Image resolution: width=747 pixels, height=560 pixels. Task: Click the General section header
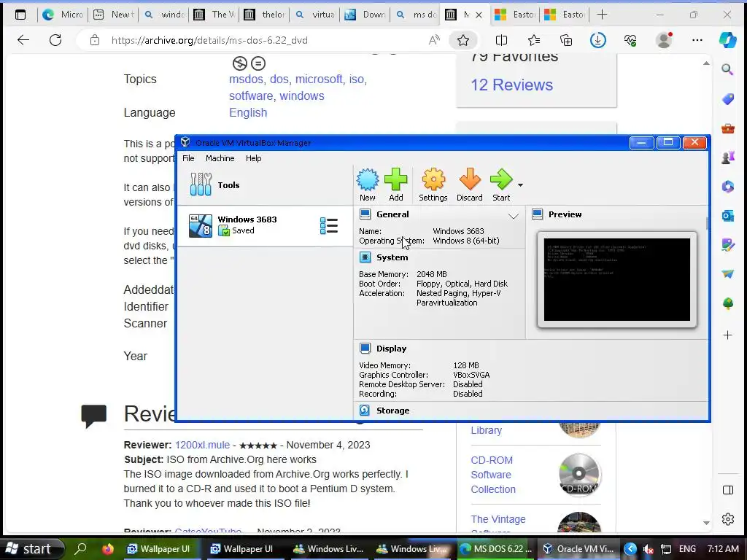coord(392,214)
